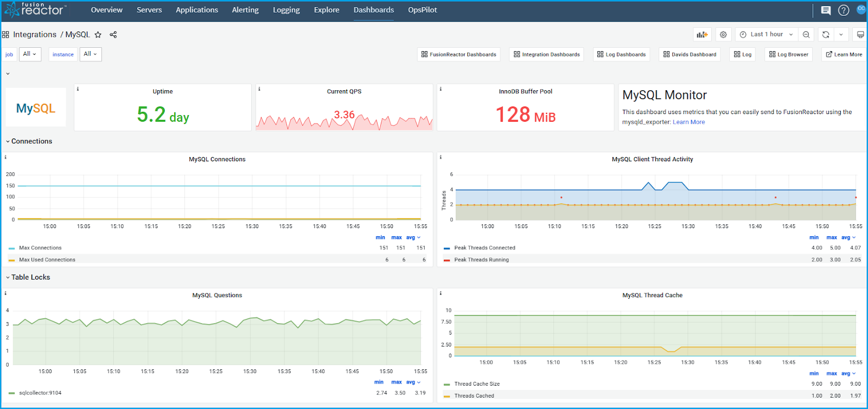
Task: Click the Learn More button in links bar
Action: 844,54
